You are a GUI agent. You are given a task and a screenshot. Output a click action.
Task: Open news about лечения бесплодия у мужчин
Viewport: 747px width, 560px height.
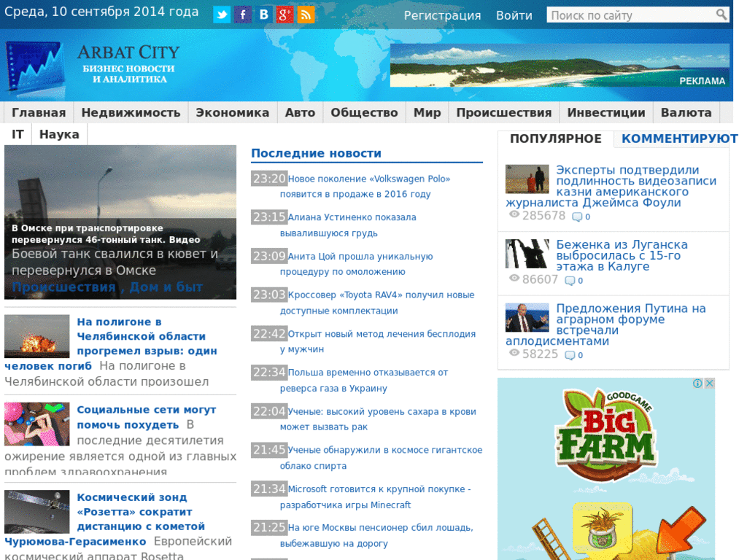[x=378, y=341]
